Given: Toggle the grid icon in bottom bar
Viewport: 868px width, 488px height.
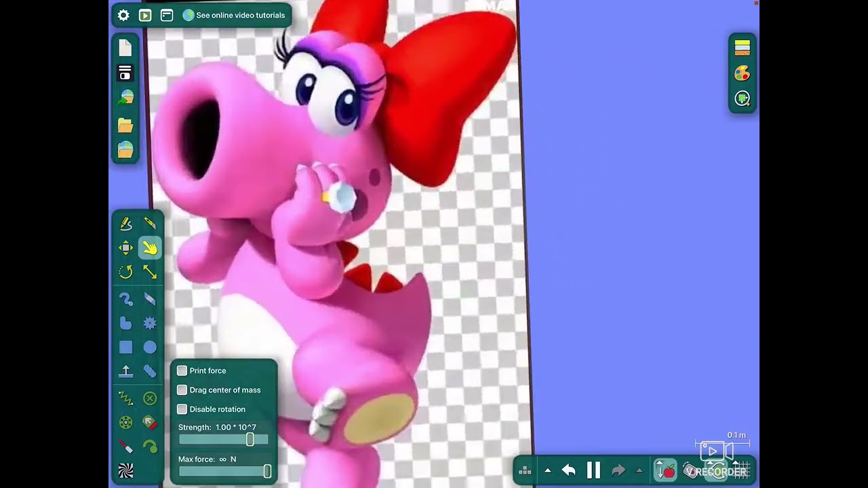Looking at the screenshot, I should (743, 470).
